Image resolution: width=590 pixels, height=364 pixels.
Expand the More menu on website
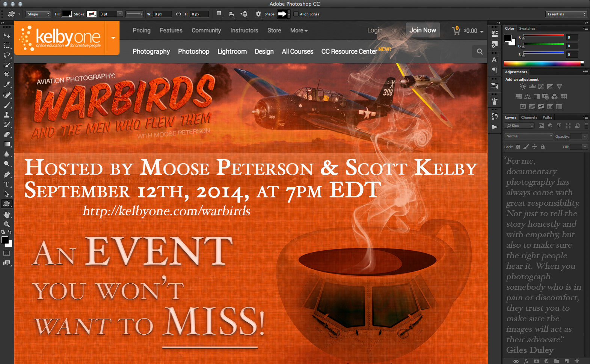click(x=299, y=30)
